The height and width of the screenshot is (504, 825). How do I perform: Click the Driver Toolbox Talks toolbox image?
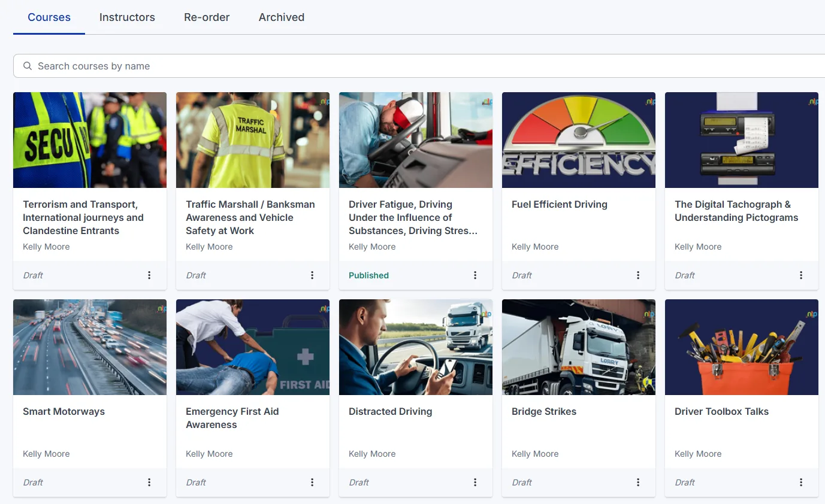741,347
